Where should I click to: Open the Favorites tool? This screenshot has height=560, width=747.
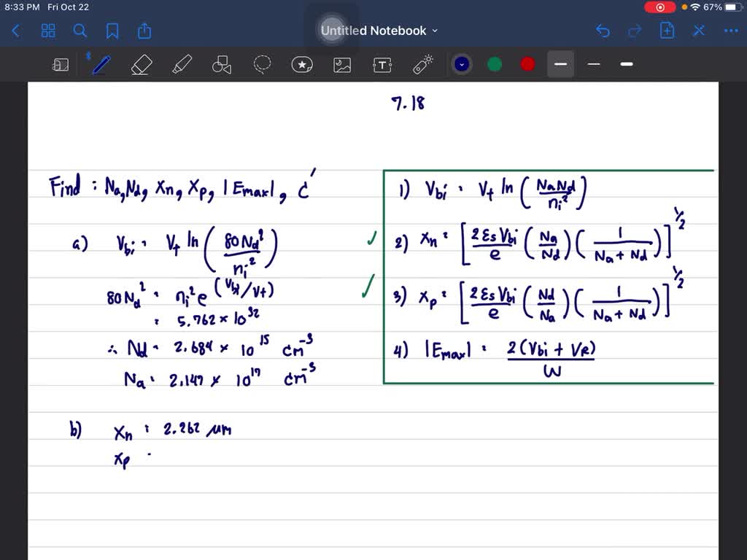(301, 64)
